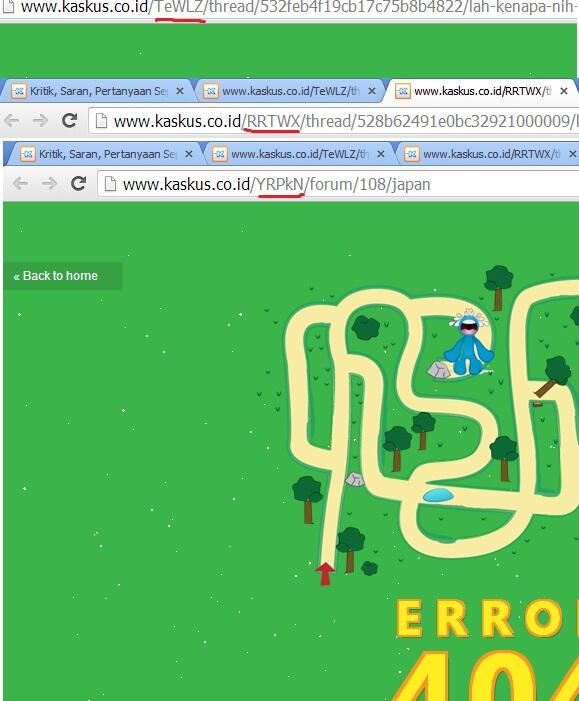Image resolution: width=579 pixels, height=701 pixels.
Task: Focus the address bar containing the RRTWX thread URL
Action: click(334, 121)
